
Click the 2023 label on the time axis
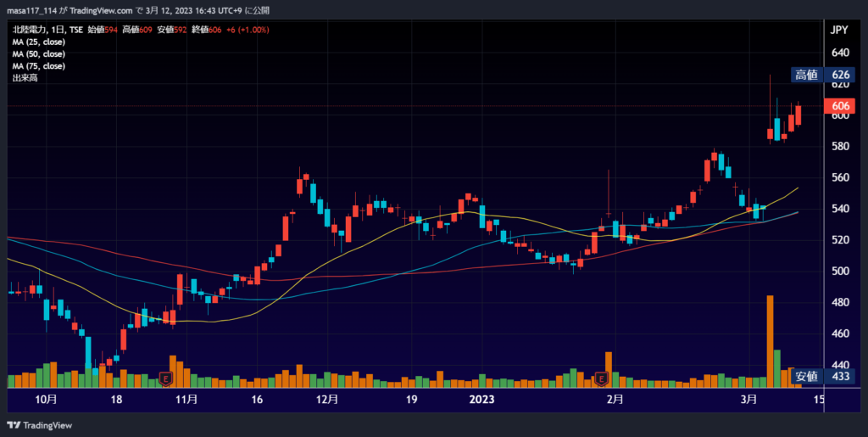tap(482, 399)
